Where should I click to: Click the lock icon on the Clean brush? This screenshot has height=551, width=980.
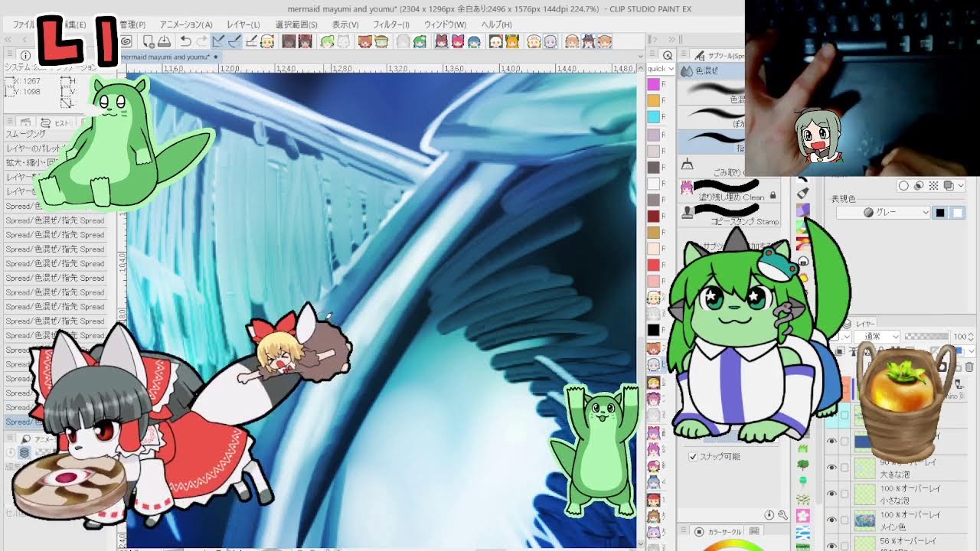tap(773, 196)
